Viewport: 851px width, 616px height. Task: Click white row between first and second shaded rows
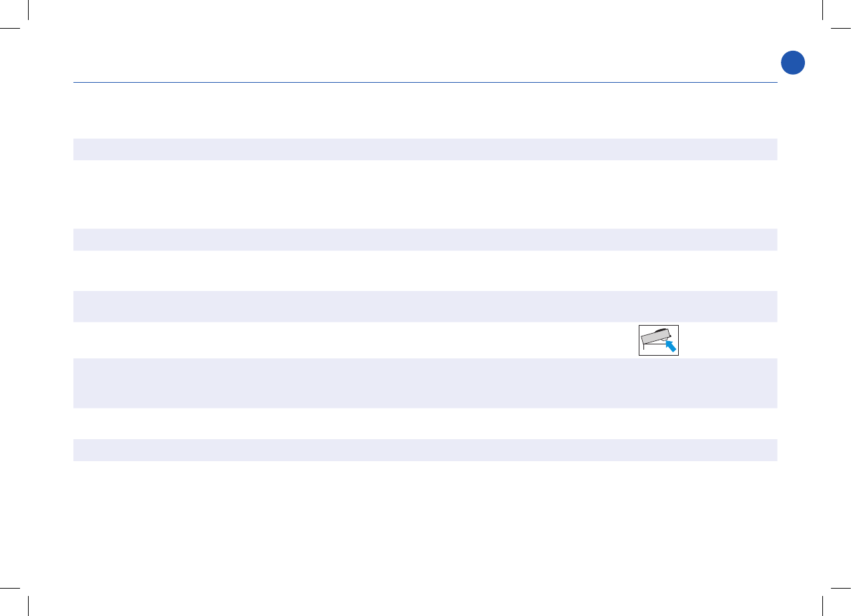[424, 194]
